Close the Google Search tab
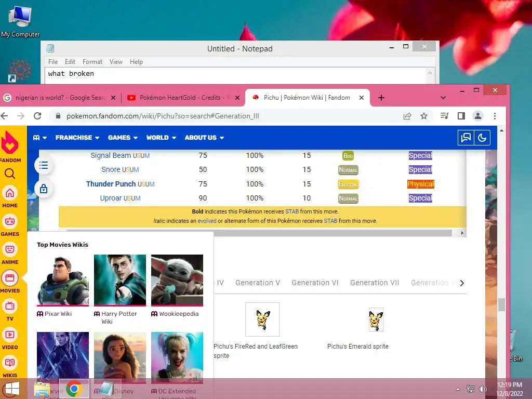The width and height of the screenshot is (532, 399). (113, 98)
